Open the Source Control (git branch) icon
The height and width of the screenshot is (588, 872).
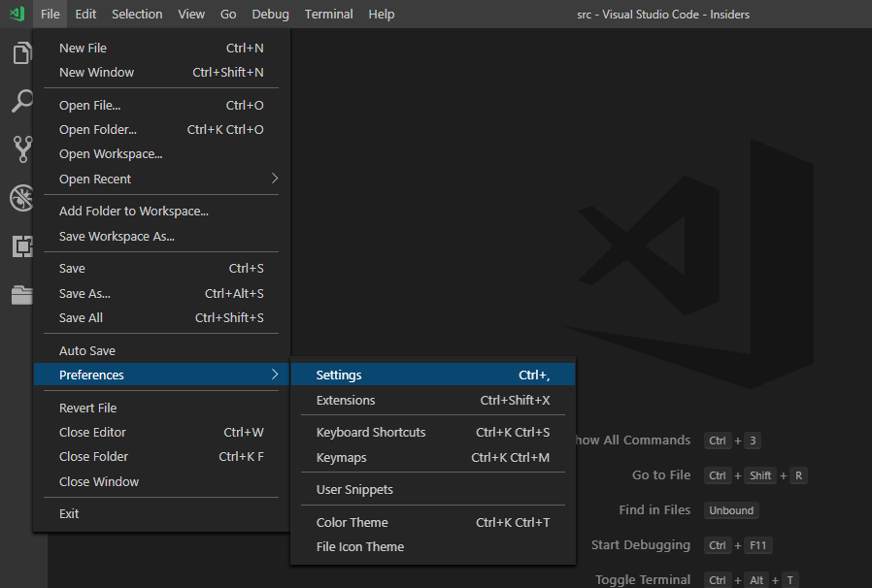pos(21,148)
